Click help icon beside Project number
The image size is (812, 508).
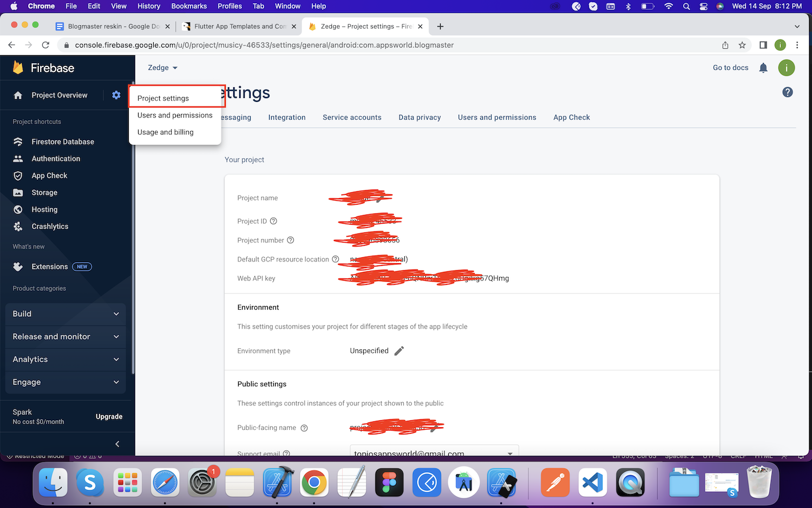290,240
